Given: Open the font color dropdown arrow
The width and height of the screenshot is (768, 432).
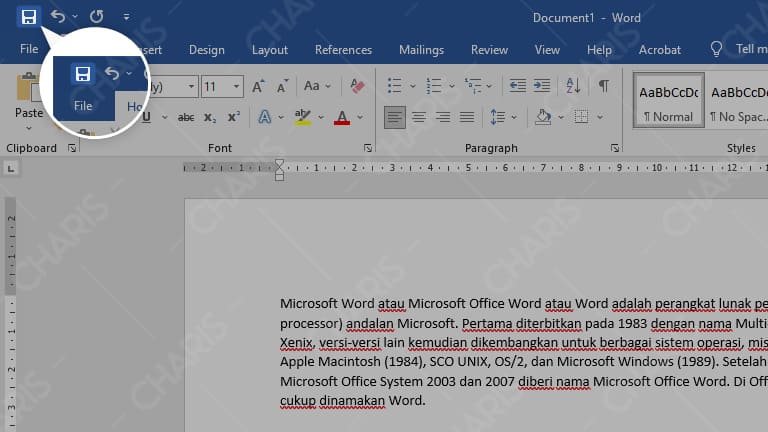Looking at the screenshot, I should pos(360,118).
